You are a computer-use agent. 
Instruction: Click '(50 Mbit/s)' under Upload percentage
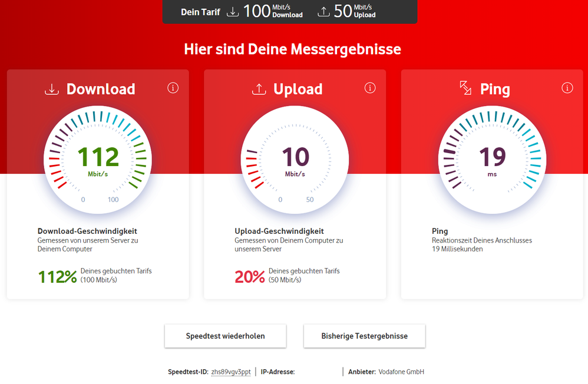(285, 280)
